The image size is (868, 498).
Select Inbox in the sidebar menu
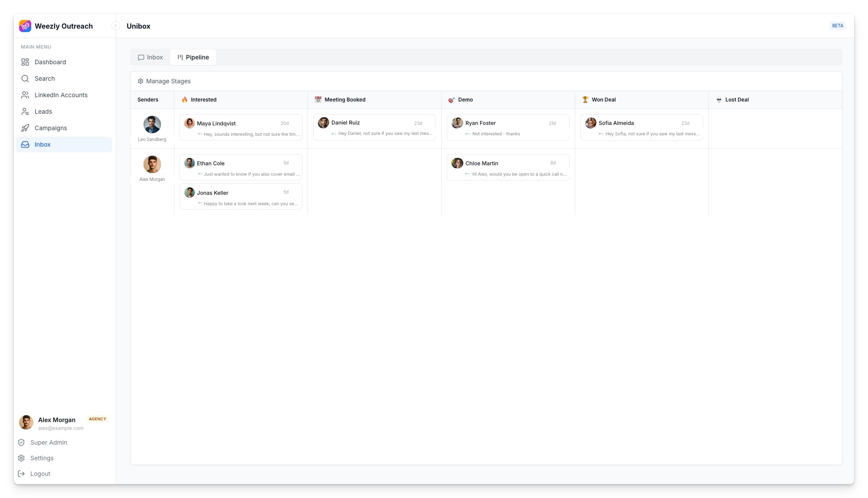64,144
